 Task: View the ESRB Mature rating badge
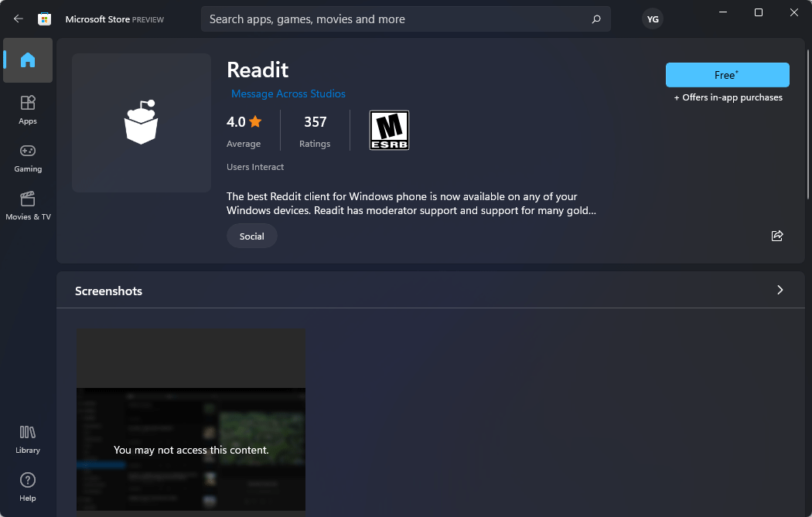click(389, 130)
